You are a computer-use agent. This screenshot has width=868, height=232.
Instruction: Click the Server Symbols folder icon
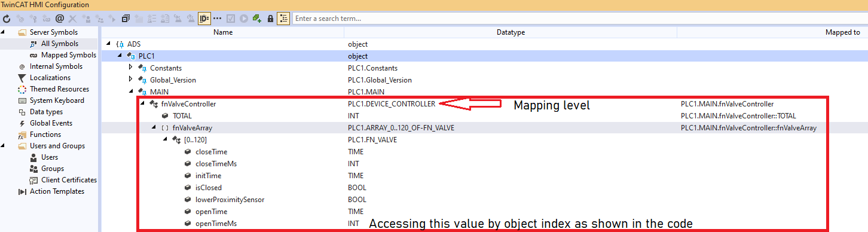[x=22, y=32]
